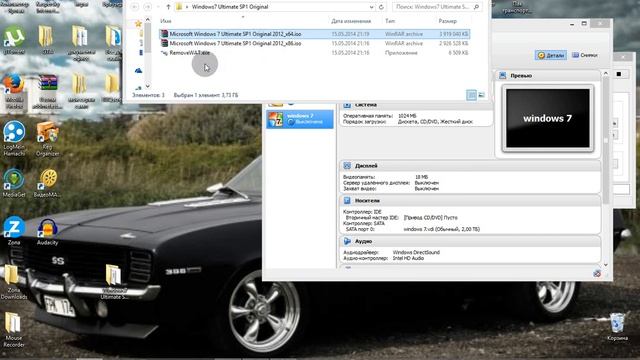640x360 pixels.
Task: Sort files by the Имя column
Action: point(166,21)
